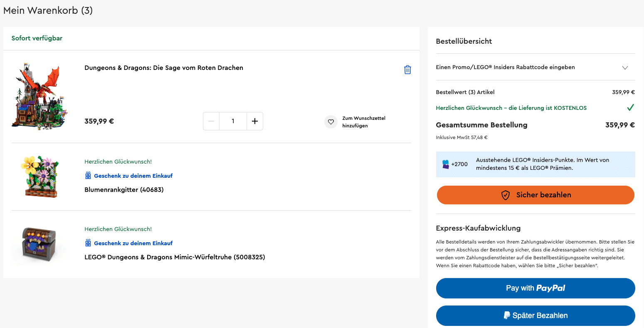This screenshot has width=644, height=328.
Task: Increase quantity with the plus button
Action: [255, 121]
